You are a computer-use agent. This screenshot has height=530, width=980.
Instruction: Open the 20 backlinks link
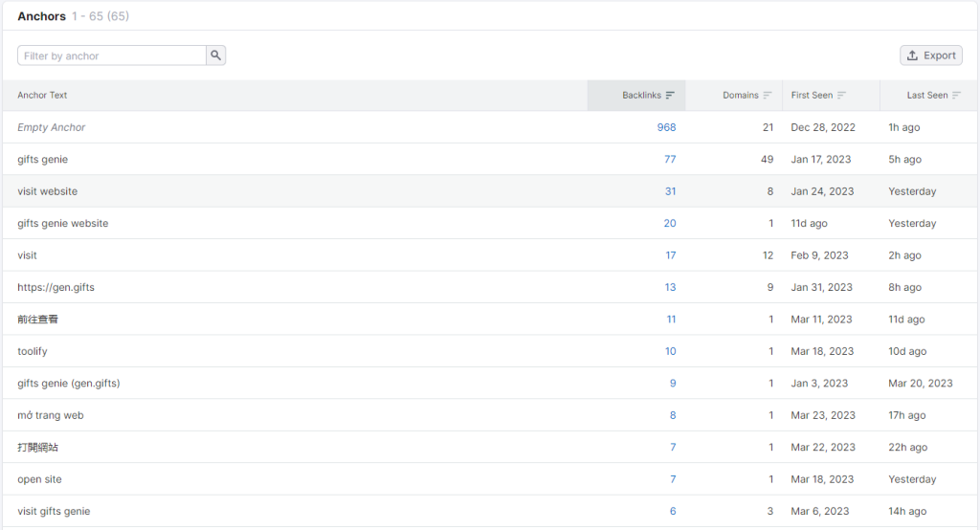pos(669,223)
